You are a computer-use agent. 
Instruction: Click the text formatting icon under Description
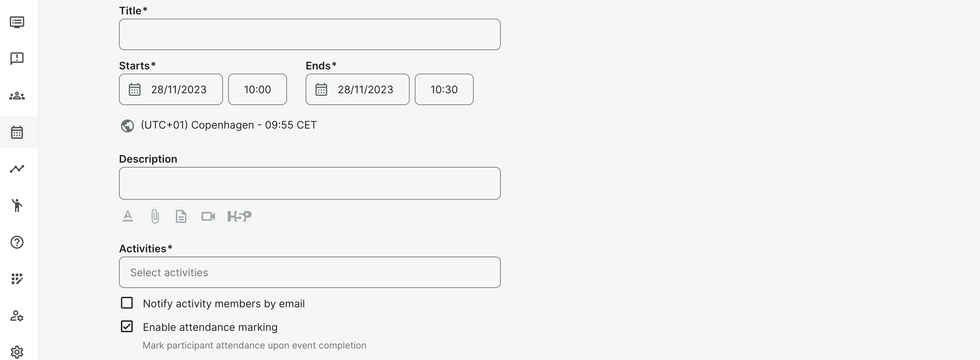tap(128, 216)
